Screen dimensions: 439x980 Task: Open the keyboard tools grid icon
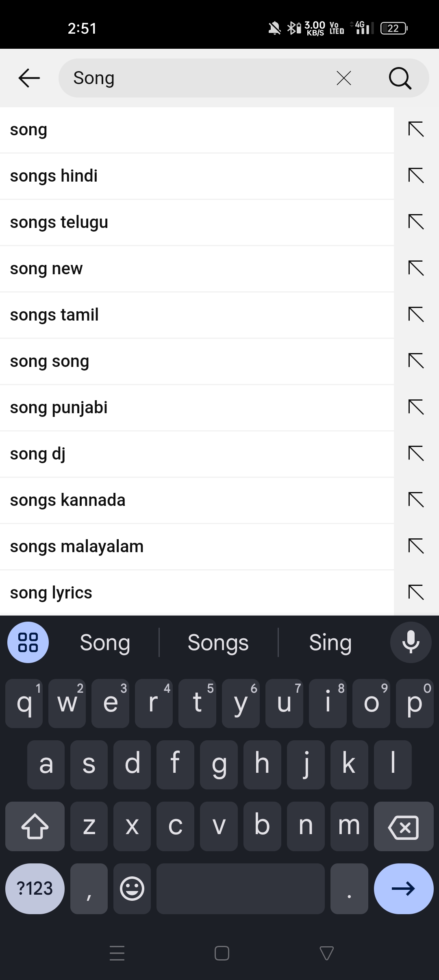28,642
